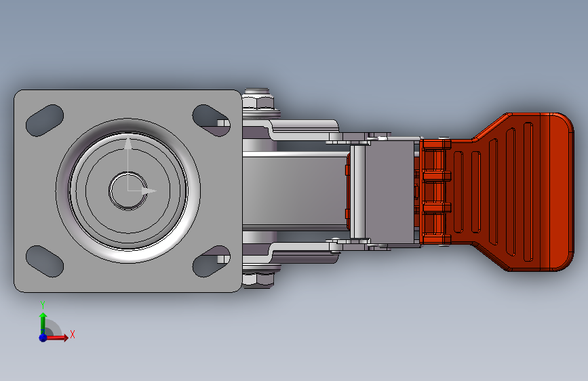The image size is (588, 381).
Task: Select the raised swivel bearing ring
Action: (128, 191)
